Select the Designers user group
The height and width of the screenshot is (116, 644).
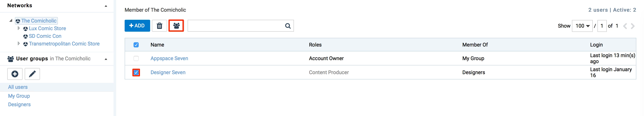tap(19, 105)
